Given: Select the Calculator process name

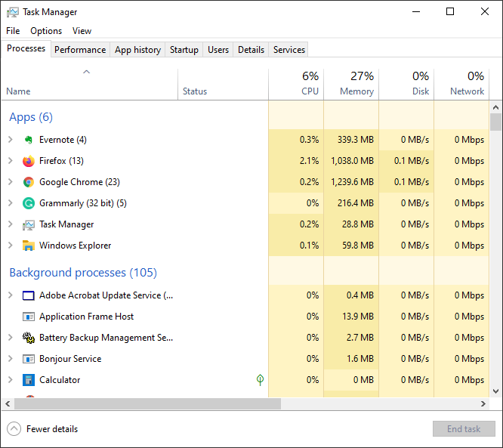Looking at the screenshot, I should [x=60, y=380].
